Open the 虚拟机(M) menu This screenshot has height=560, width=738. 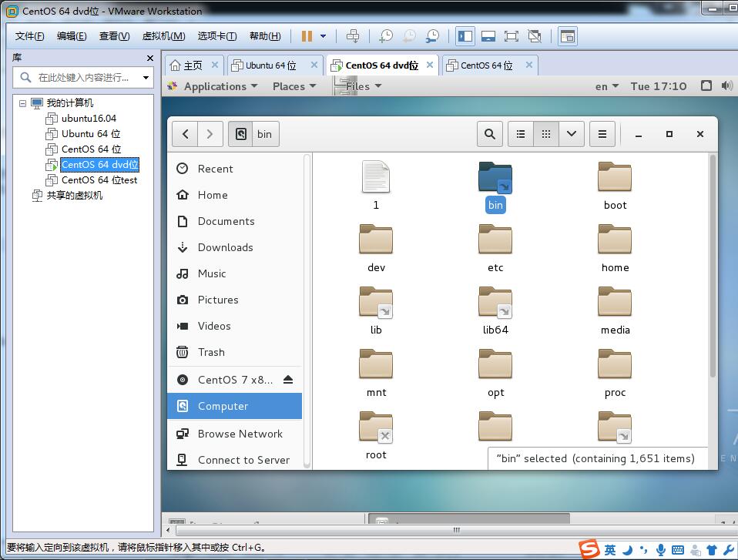[x=163, y=36]
